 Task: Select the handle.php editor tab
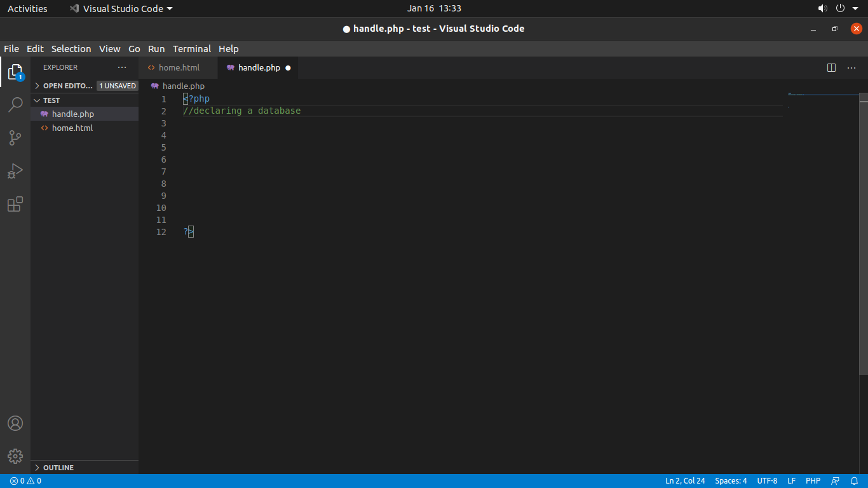(x=257, y=68)
